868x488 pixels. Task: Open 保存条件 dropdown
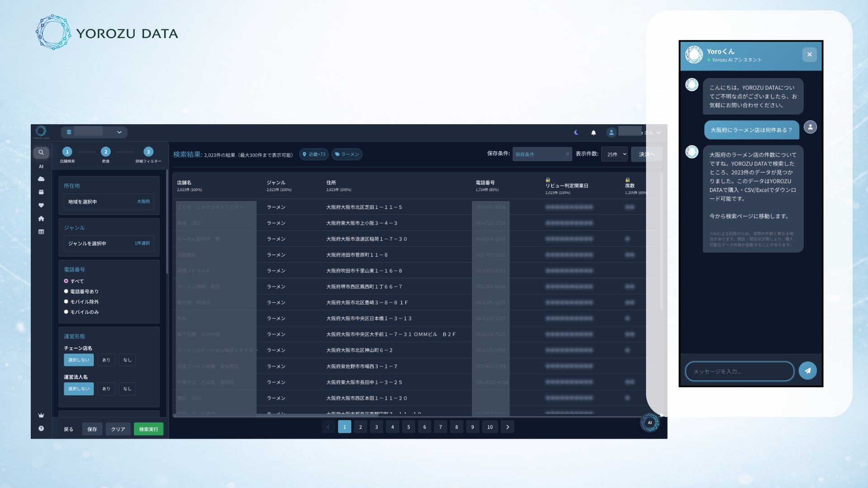pos(542,154)
